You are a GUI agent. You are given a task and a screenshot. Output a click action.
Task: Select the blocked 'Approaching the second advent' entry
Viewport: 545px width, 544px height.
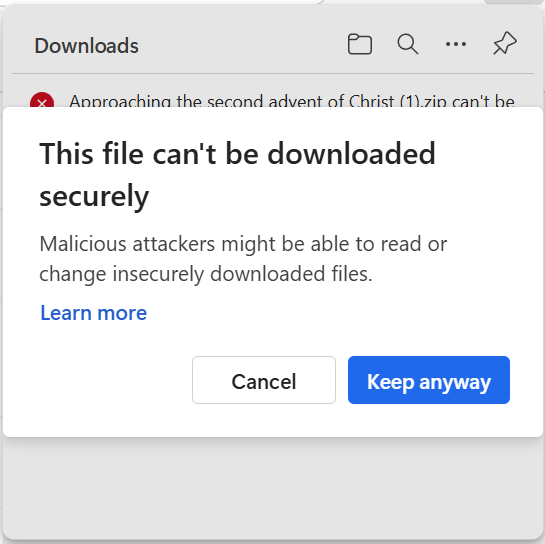pyautogui.click(x=272, y=101)
